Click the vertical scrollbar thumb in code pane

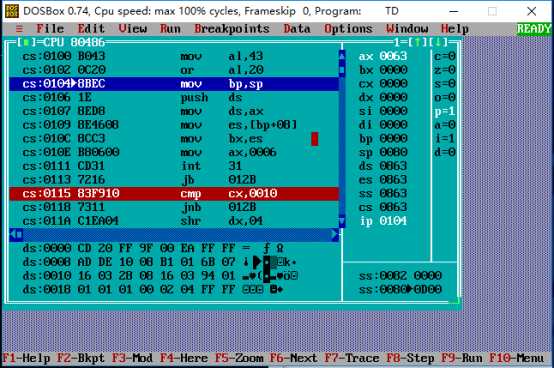(x=342, y=70)
